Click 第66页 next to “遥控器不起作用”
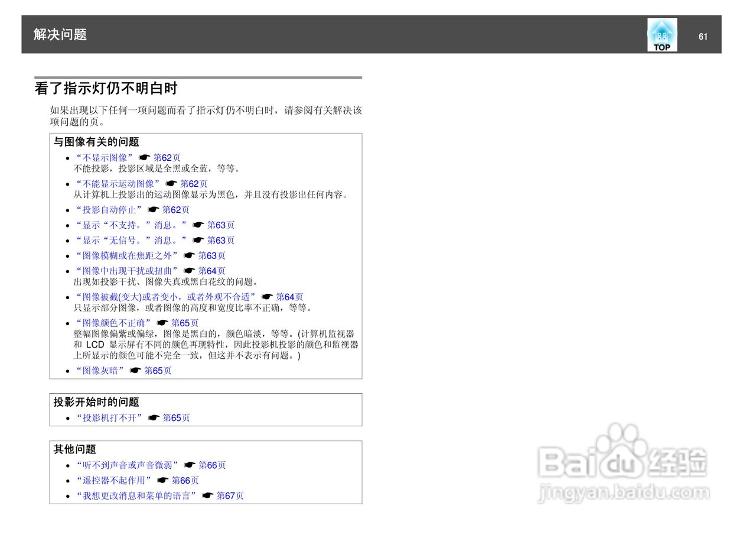Image resolution: width=756 pixels, height=535 pixels. point(185,481)
